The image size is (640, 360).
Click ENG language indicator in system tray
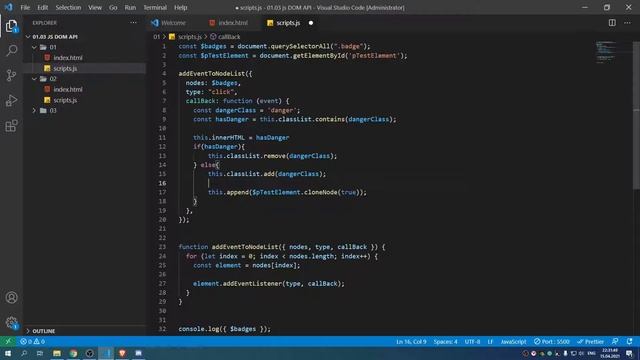tap(591, 353)
